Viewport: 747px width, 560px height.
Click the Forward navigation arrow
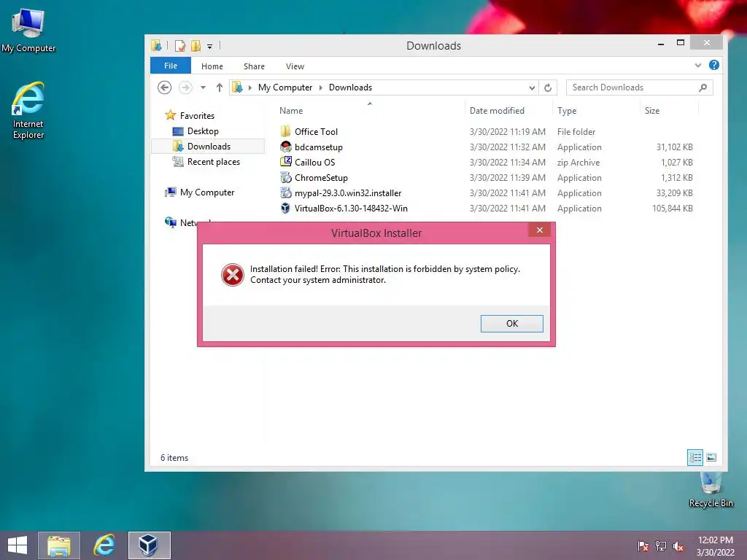[x=185, y=87]
